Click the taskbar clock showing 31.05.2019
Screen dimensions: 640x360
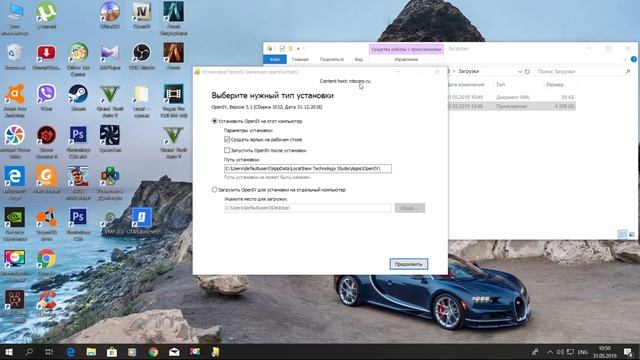pyautogui.click(x=605, y=352)
